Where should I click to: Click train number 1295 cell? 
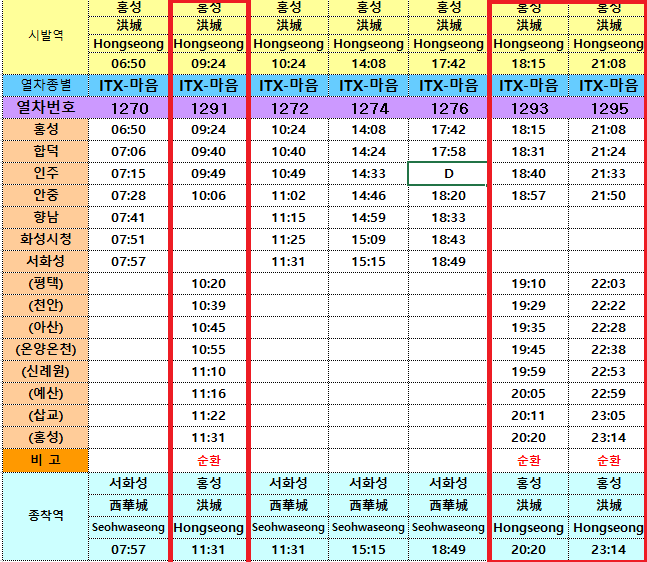click(609, 108)
